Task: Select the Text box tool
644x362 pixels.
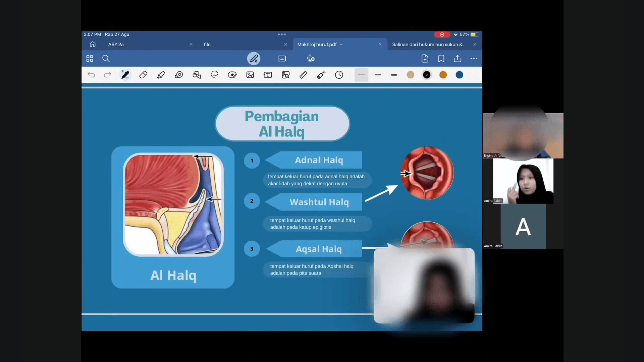Action: pos(268,75)
